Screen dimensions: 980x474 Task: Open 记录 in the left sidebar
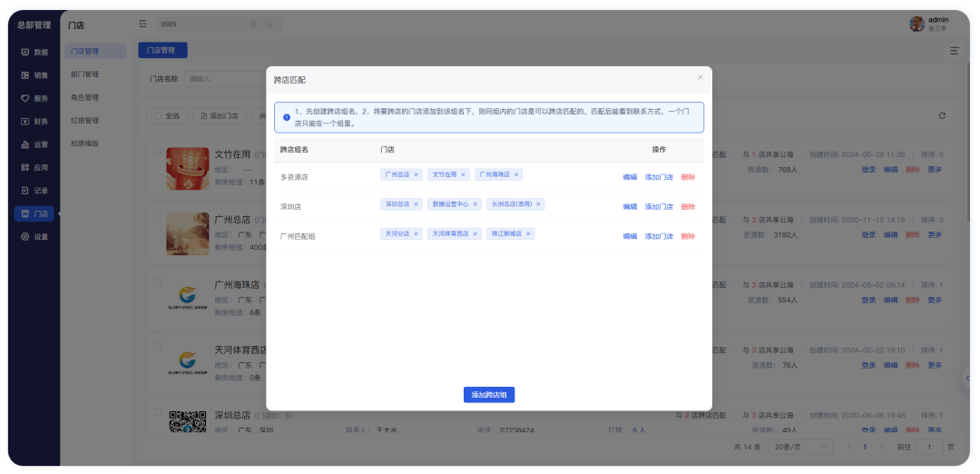34,191
